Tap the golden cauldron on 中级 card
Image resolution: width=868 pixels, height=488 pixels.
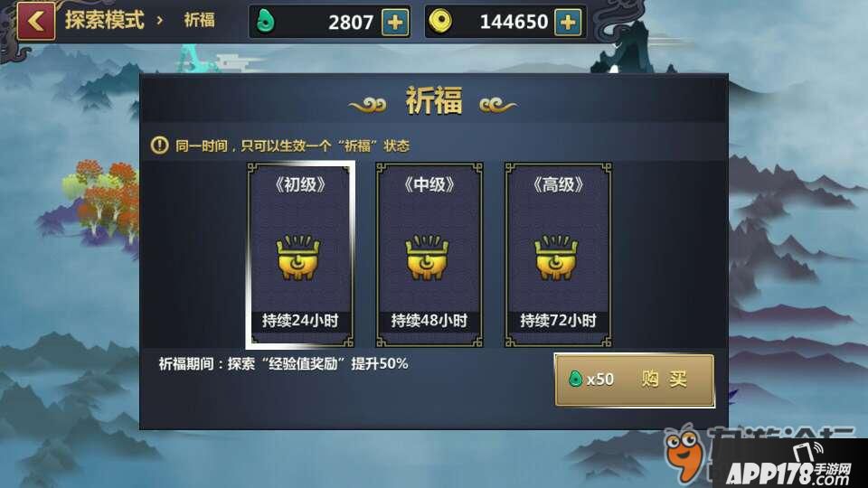pos(428,258)
